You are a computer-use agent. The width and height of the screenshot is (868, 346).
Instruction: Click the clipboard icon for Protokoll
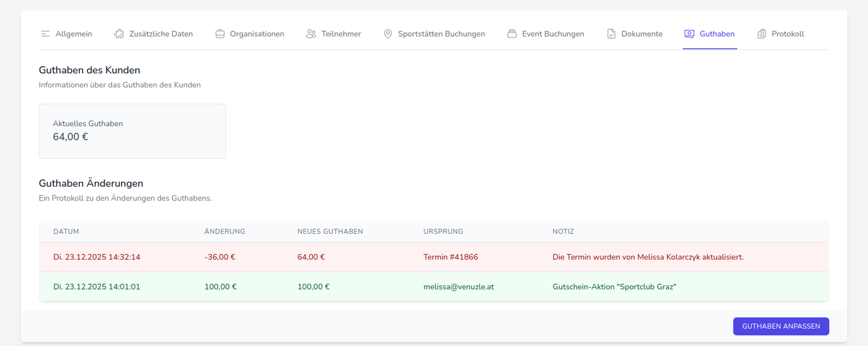761,33
